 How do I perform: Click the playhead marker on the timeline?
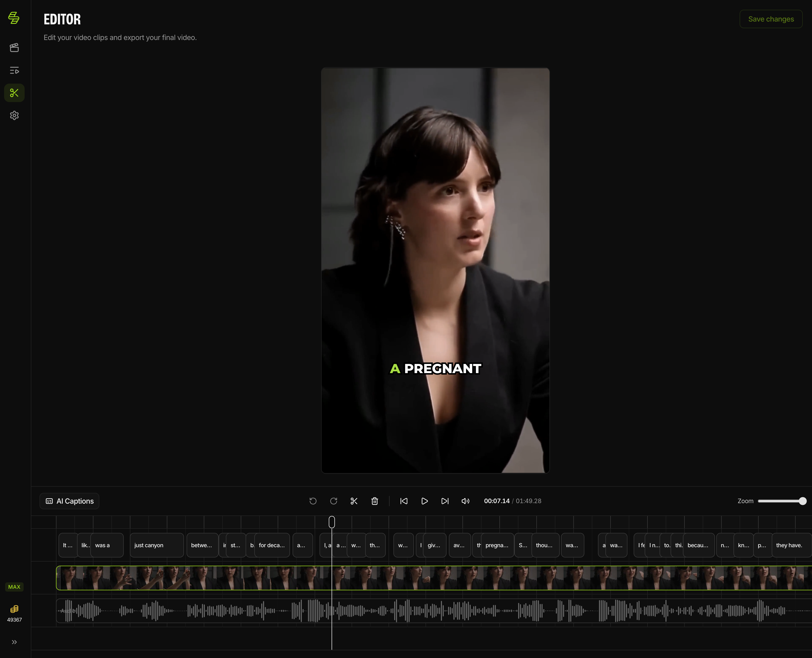tap(332, 522)
